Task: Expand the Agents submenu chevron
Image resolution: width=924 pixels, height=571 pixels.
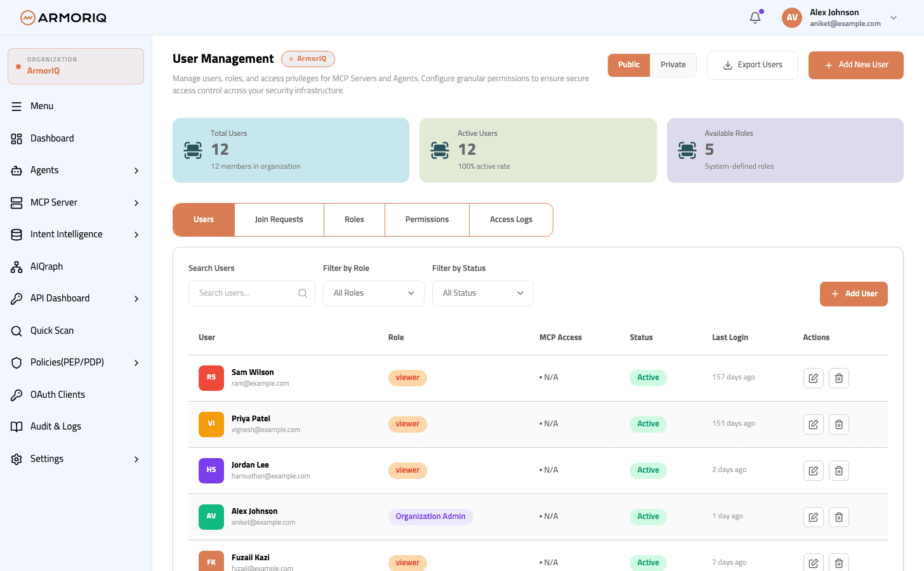Action: (x=136, y=171)
